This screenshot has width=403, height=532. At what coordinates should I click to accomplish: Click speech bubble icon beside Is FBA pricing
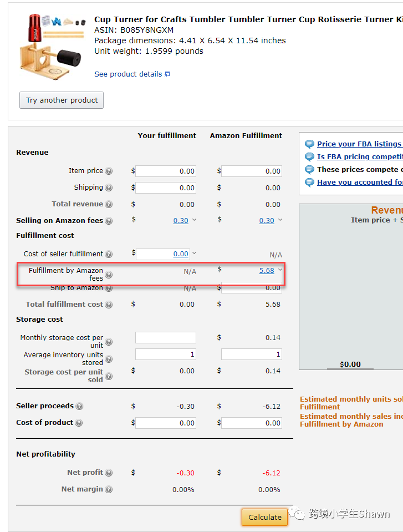[309, 157]
